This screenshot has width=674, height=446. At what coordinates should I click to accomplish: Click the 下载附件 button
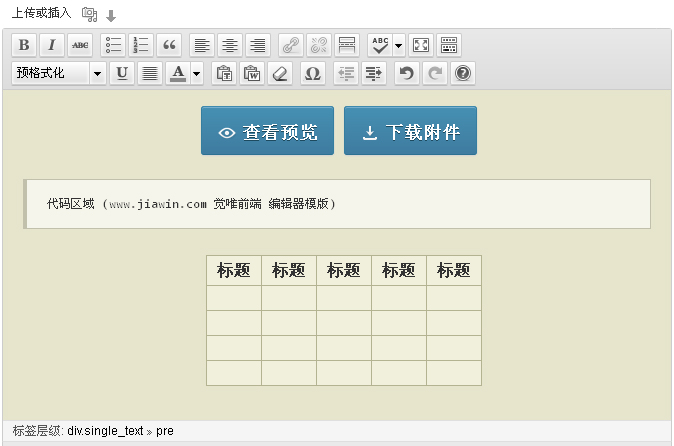point(410,132)
